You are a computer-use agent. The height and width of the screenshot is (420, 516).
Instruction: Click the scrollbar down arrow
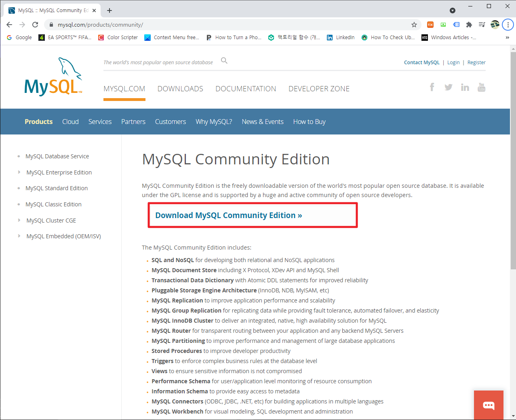pos(513,416)
